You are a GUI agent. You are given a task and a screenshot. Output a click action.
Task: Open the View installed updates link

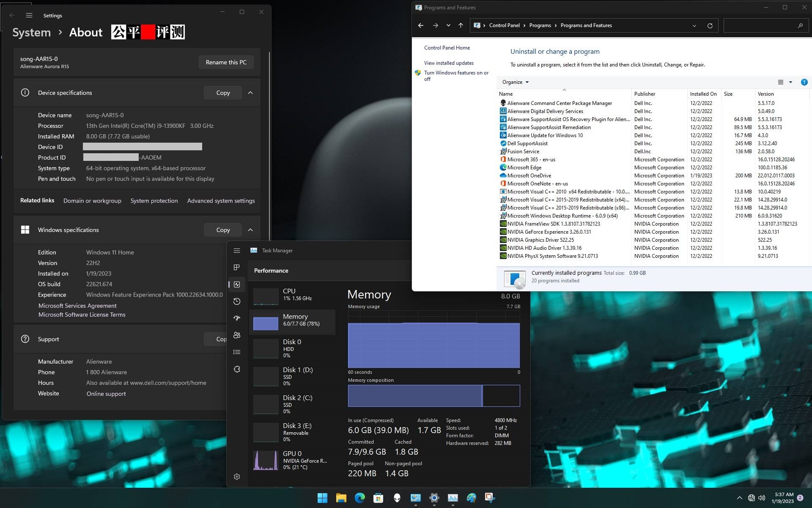pyautogui.click(x=449, y=63)
